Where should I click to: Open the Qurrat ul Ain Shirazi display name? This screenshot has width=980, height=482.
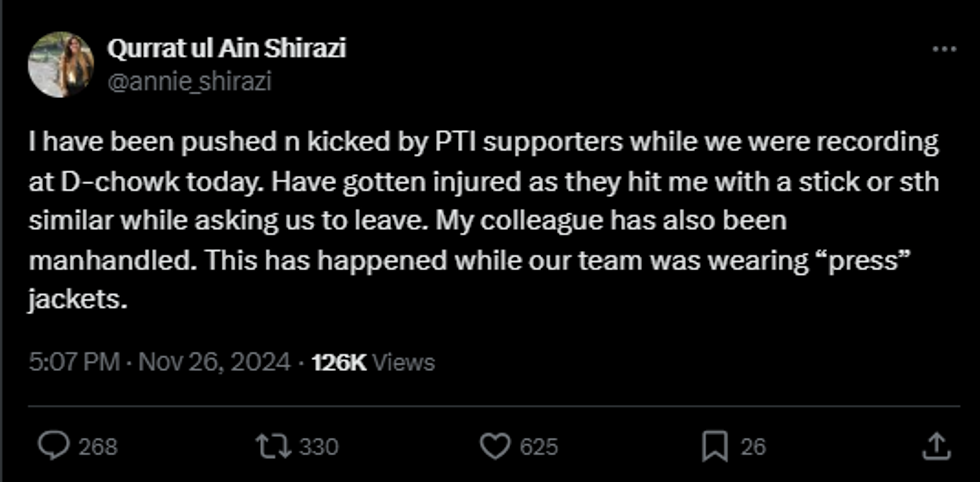226,49
